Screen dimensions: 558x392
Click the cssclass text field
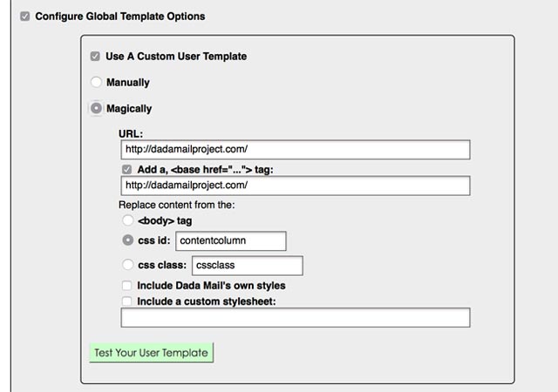pyautogui.click(x=248, y=266)
